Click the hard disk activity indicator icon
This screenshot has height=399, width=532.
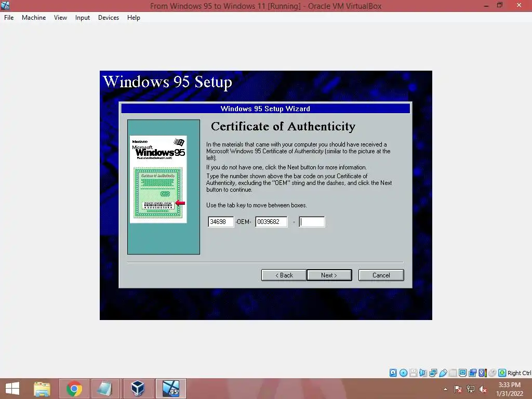tap(393, 373)
